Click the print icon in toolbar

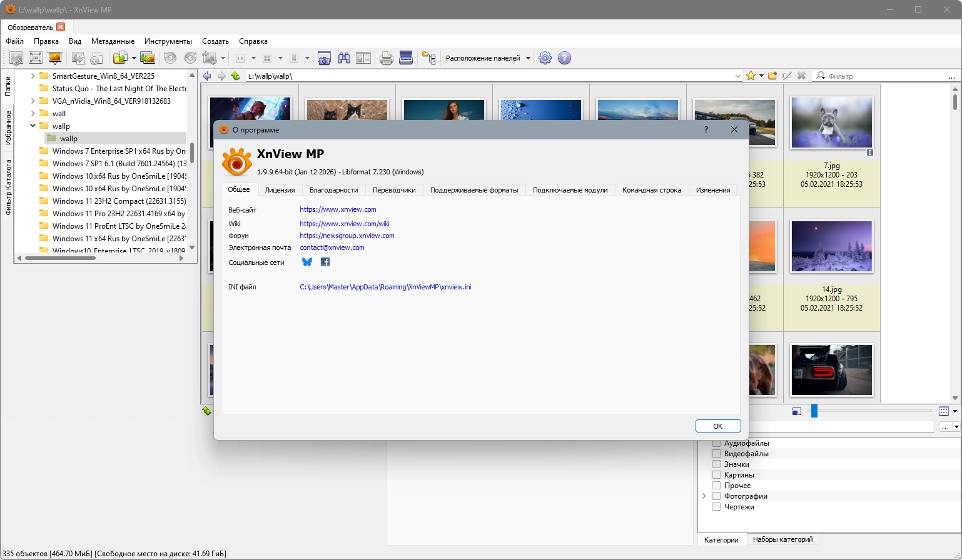387,58
